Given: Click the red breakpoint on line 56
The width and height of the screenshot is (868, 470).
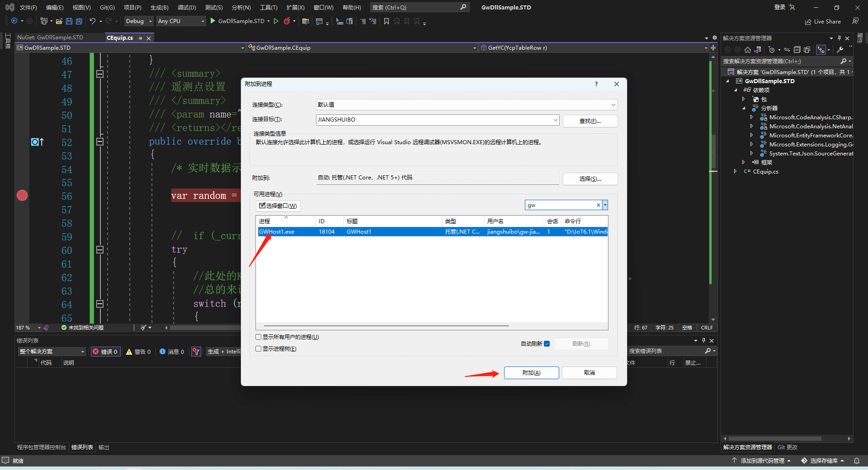Looking at the screenshot, I should pos(22,196).
